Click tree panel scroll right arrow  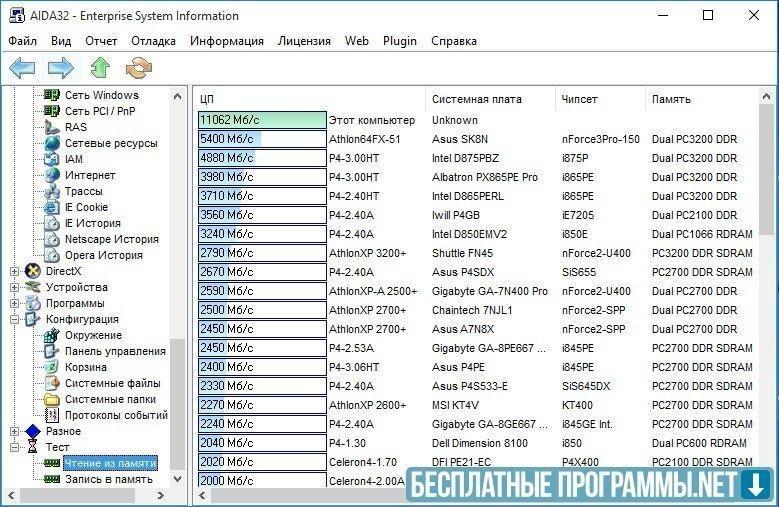tap(160, 495)
